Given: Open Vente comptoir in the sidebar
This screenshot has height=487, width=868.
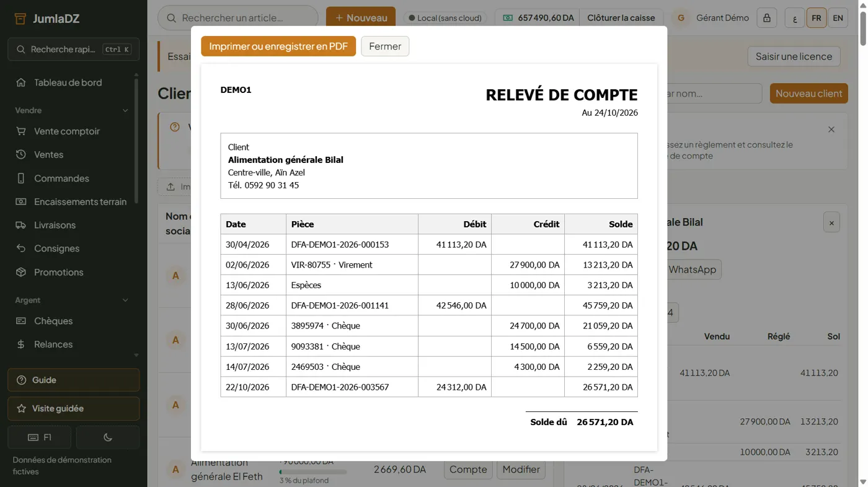Looking at the screenshot, I should pyautogui.click(x=67, y=131).
